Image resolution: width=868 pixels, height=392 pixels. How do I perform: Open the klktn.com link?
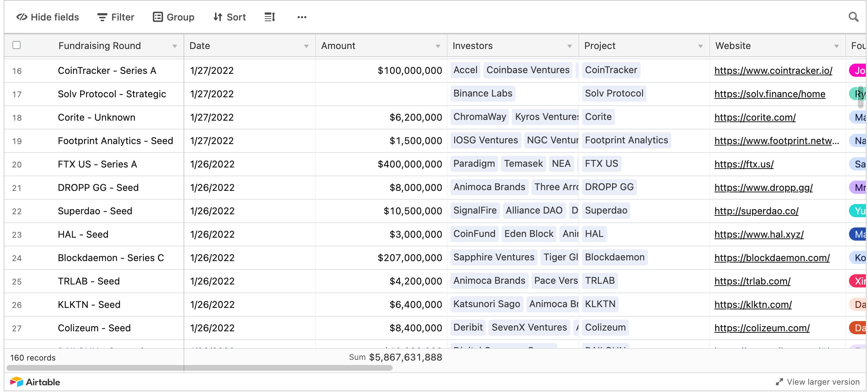[x=753, y=305]
